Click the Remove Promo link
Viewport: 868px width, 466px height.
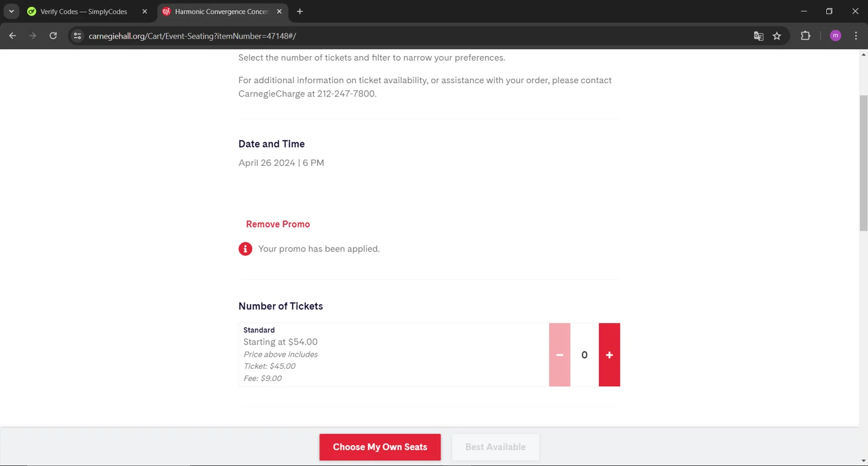point(278,224)
